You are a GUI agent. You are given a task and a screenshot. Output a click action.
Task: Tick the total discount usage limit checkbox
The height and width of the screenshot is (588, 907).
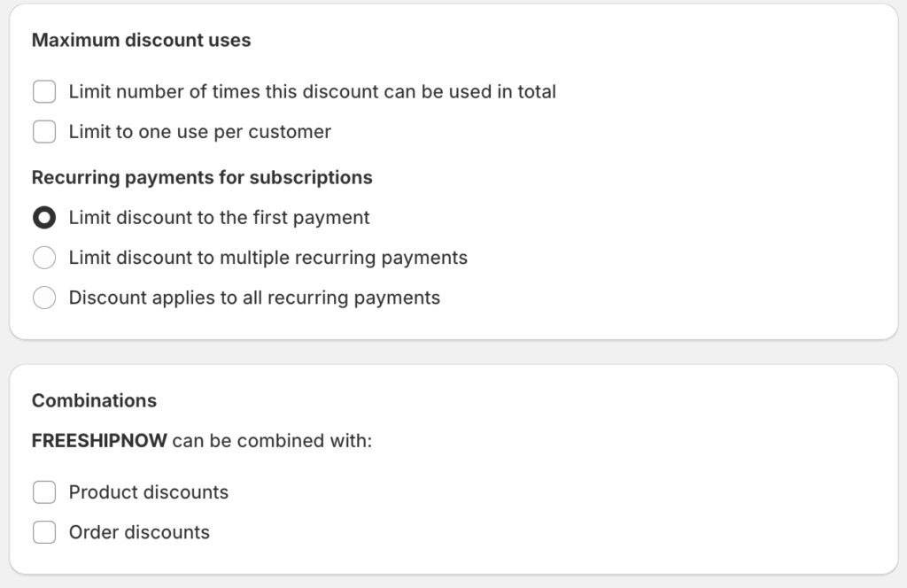[44, 91]
